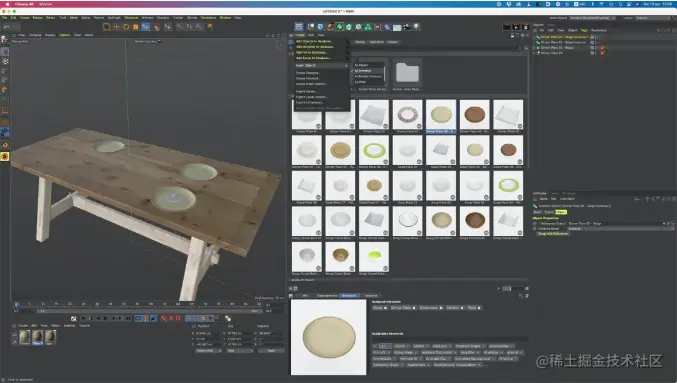Expand the Insert Objects submenu entry
The width and height of the screenshot is (677, 383).
[x=322, y=65]
